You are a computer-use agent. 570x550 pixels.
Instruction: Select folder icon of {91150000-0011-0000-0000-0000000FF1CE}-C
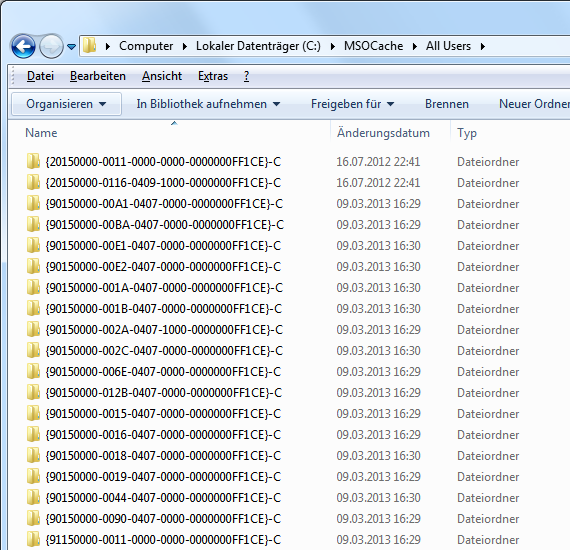coord(33,539)
